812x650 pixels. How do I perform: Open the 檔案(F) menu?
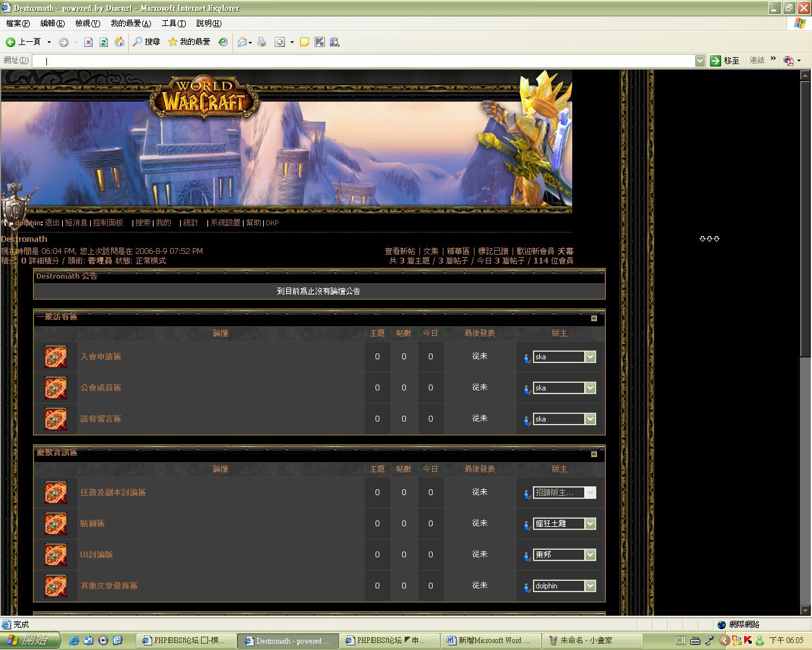(18, 23)
